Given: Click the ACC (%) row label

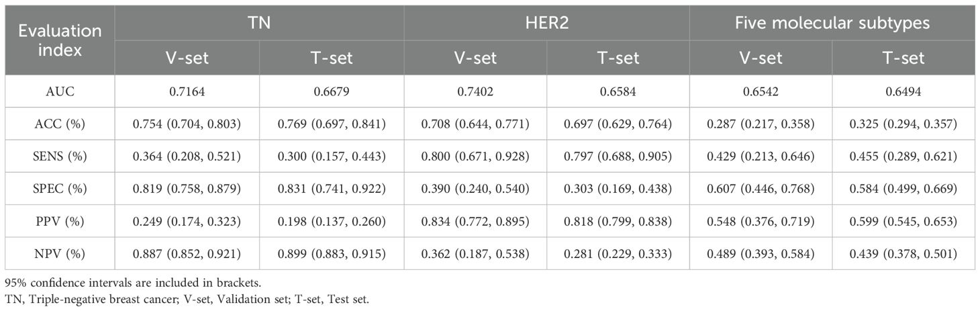Looking at the screenshot, I should [59, 124].
